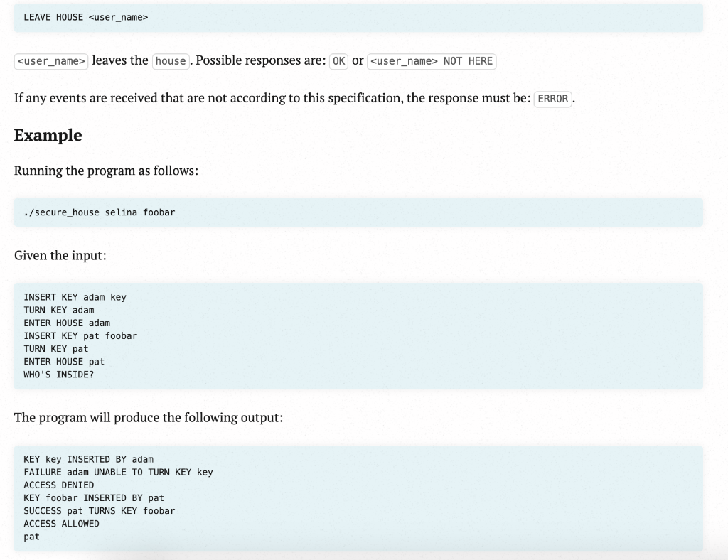The image size is (728, 560).
Task: Click the "WHO'S INSIDE?" input line
Action: click(59, 375)
